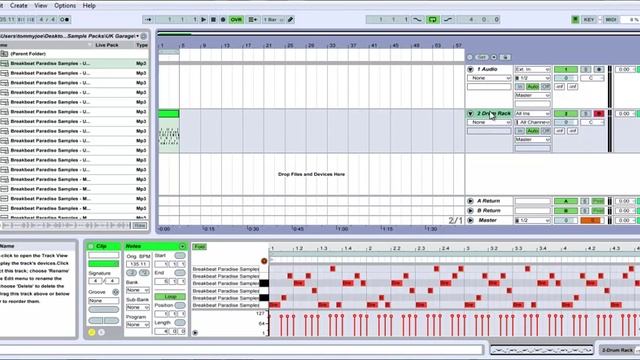Toggle the Draw Mode pencil icon
This screenshot has height=360, width=640.
coord(291,20)
